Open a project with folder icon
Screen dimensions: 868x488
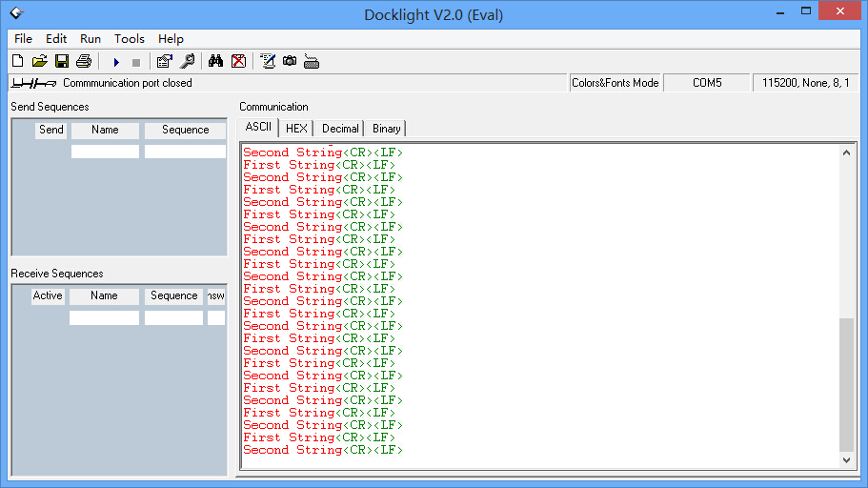click(x=39, y=61)
